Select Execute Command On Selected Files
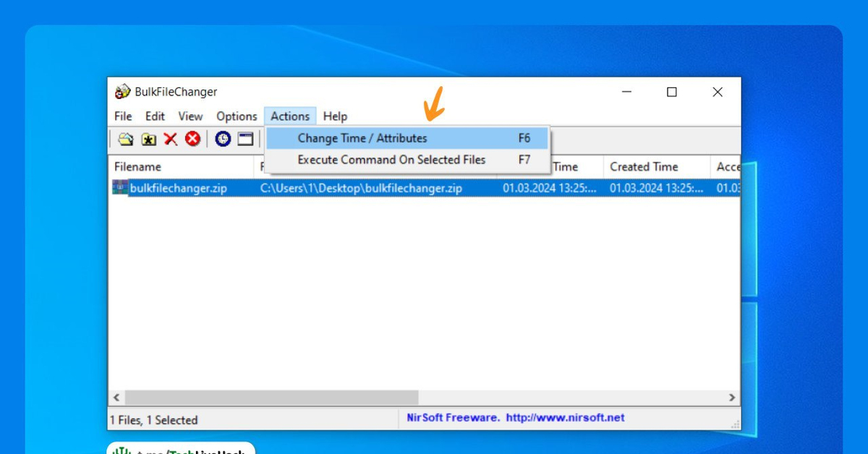The image size is (868, 454). [391, 160]
